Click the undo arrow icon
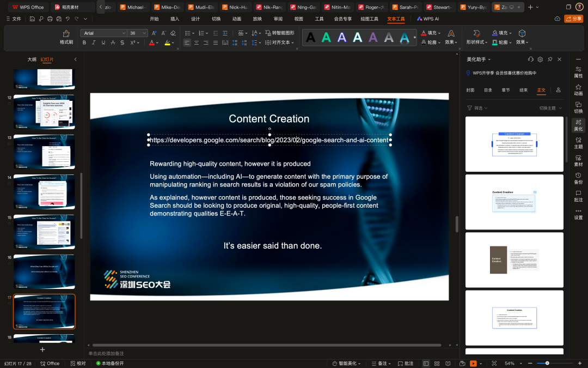The width and height of the screenshot is (588, 368). (68, 19)
